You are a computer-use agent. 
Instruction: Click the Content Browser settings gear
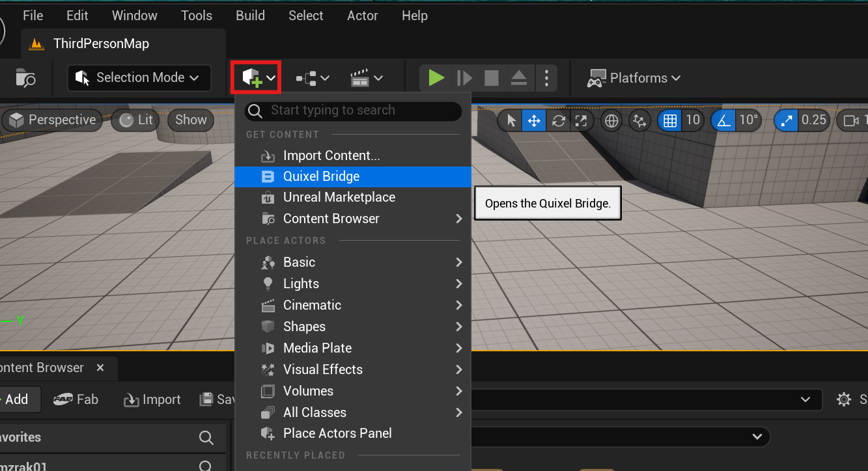tap(844, 399)
